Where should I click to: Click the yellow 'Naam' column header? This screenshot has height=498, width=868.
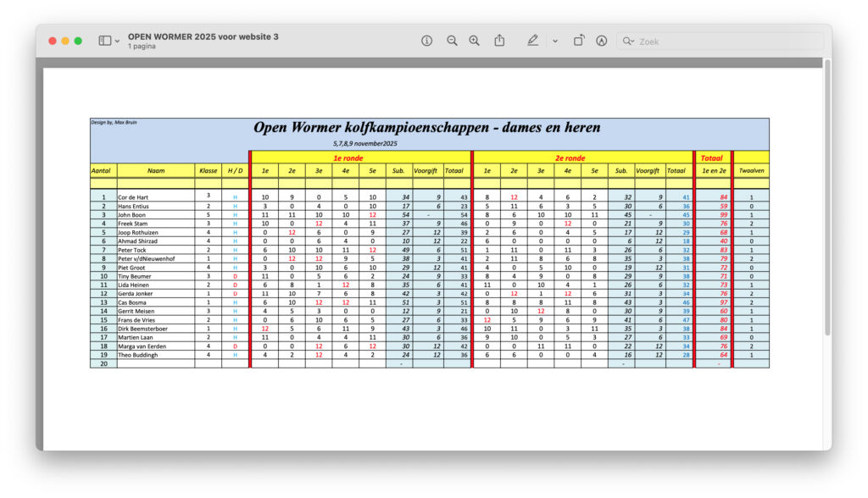(155, 171)
